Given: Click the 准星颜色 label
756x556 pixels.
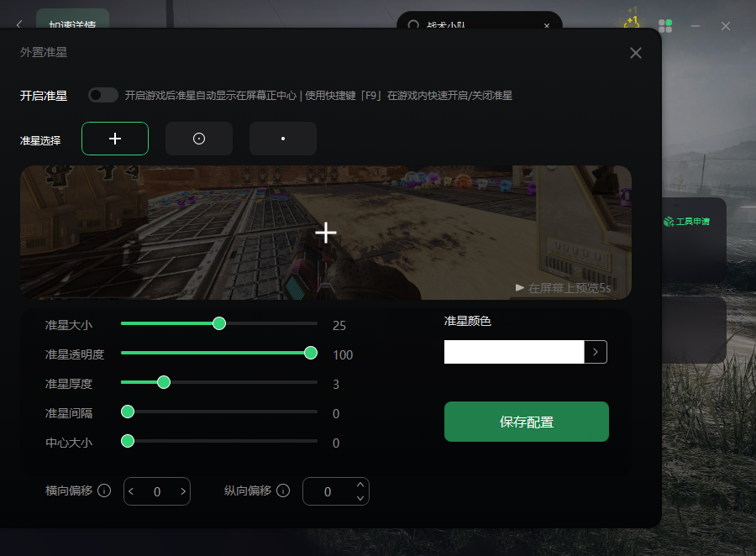Looking at the screenshot, I should 468,321.
